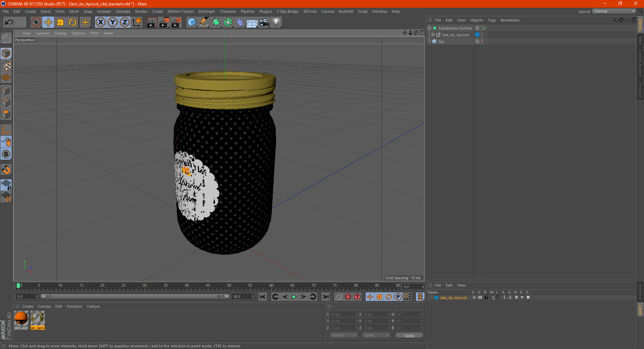Toggle X axis lock
The height and width of the screenshot is (349, 644).
[100, 22]
